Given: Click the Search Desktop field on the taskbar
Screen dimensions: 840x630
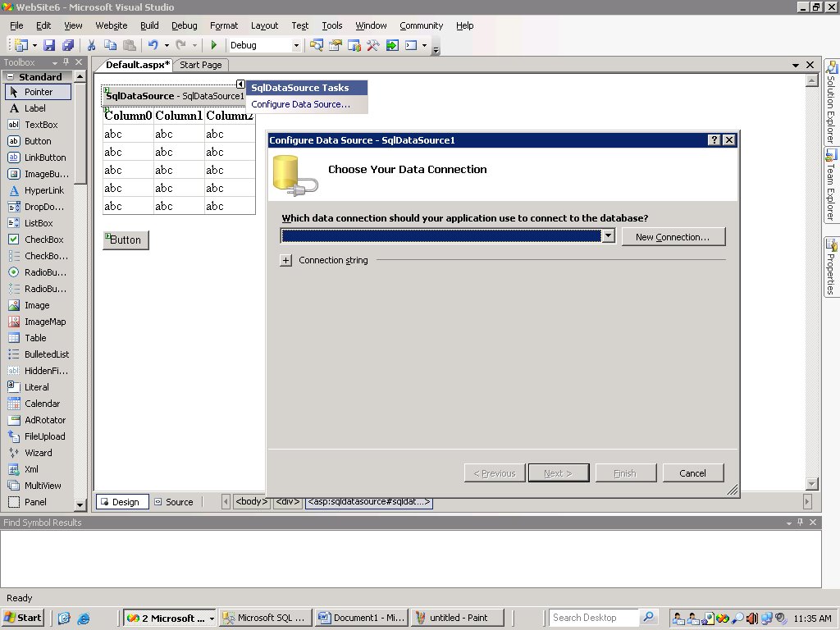Looking at the screenshot, I should click(x=594, y=618).
